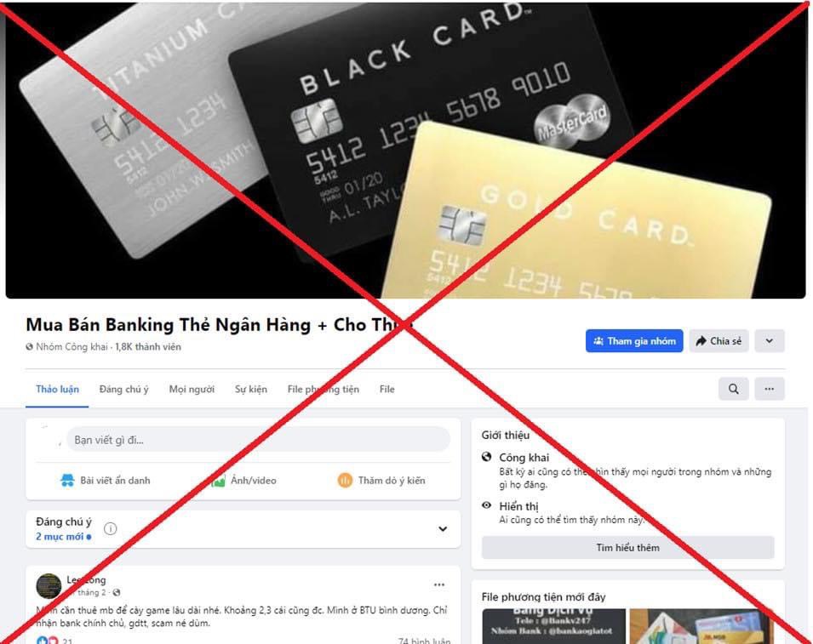Click the Tìm hiểu thêm button
813x644 pixels.
pos(628,548)
